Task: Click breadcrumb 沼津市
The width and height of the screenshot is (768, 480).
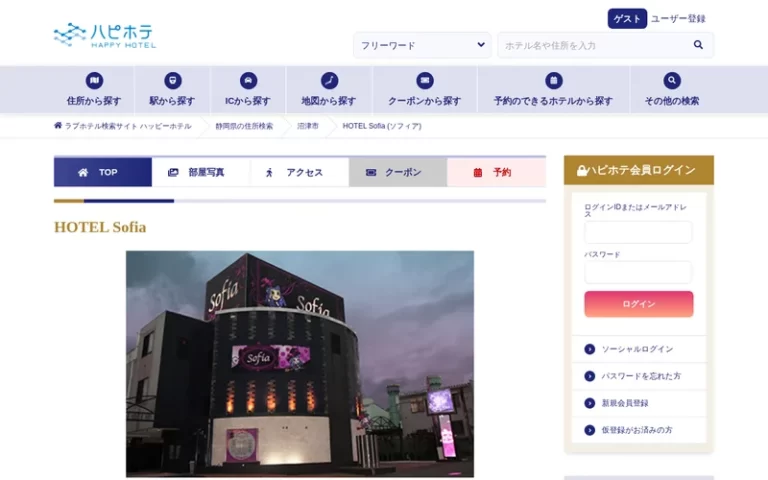Action: [x=308, y=126]
